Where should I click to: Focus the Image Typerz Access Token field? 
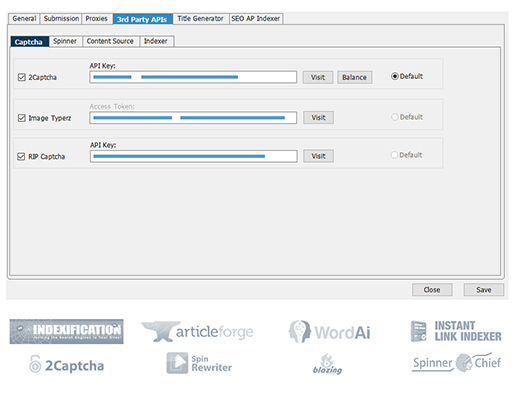point(193,118)
